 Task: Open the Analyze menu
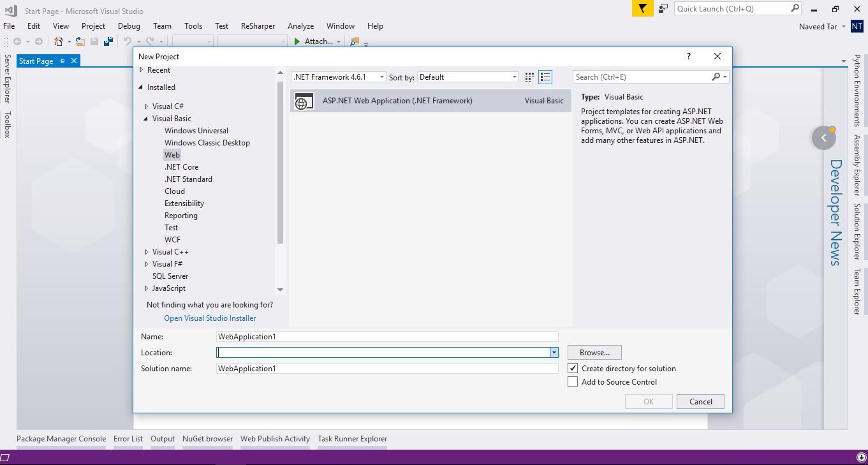click(300, 26)
